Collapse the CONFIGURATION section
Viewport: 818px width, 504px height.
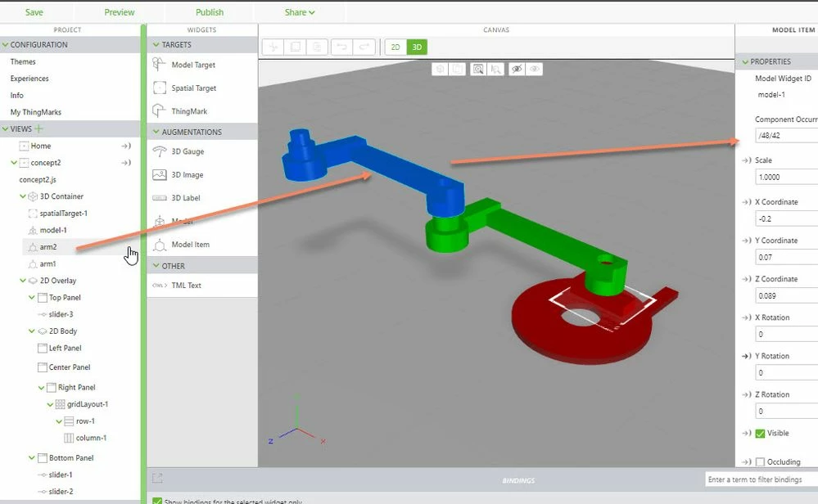[5, 45]
